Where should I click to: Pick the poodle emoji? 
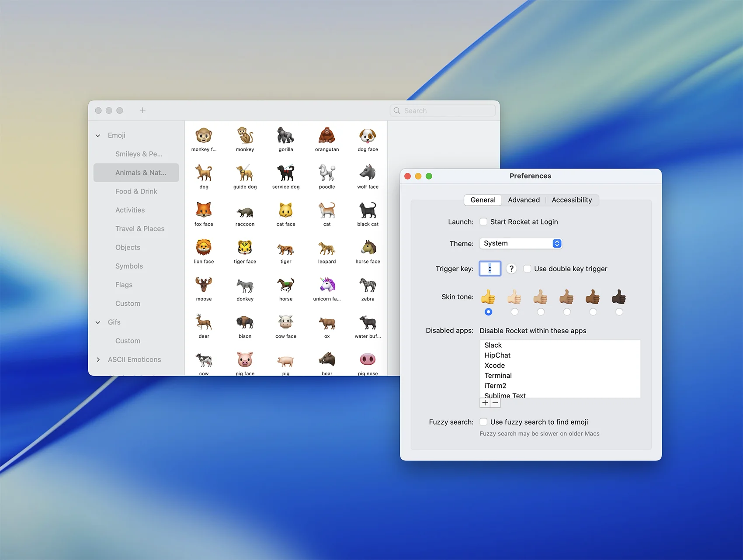coord(327,173)
